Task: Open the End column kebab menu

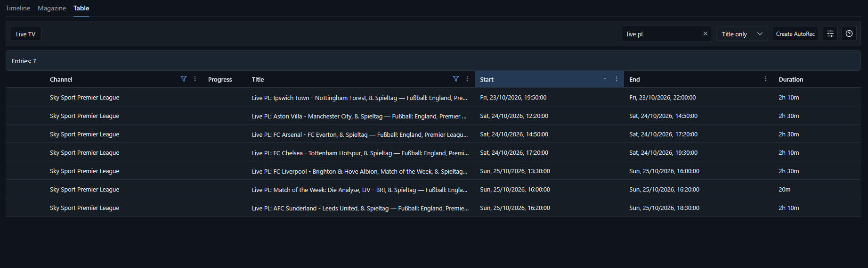Action: pos(766,79)
